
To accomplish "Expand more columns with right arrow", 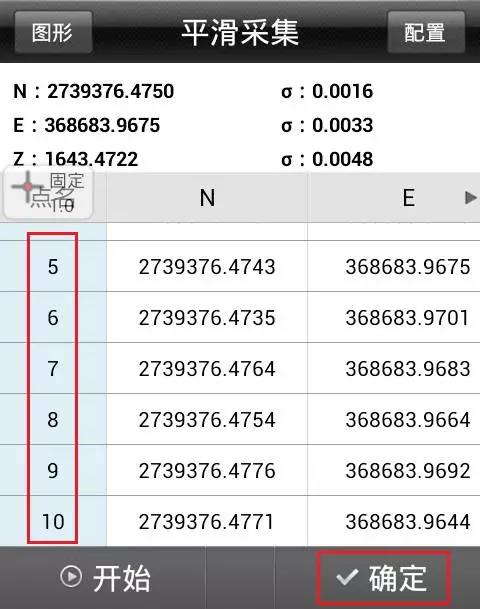I will coord(470,198).
